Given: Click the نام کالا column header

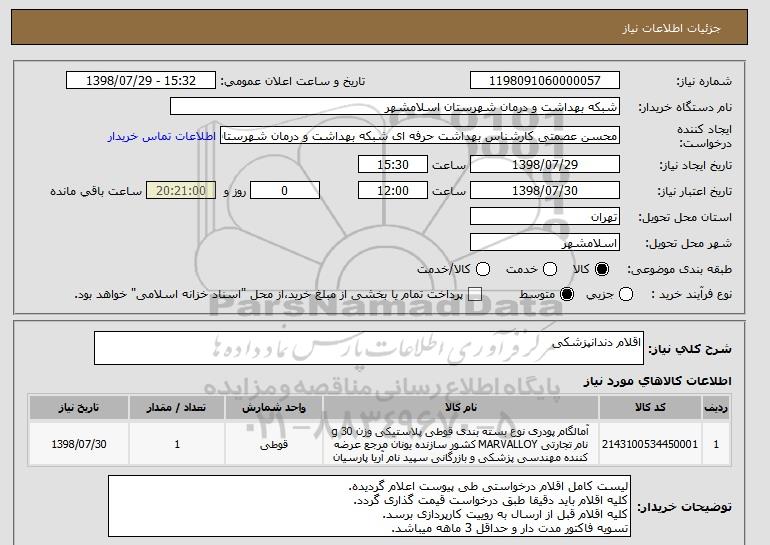Looking at the screenshot, I should pyautogui.click(x=461, y=408).
